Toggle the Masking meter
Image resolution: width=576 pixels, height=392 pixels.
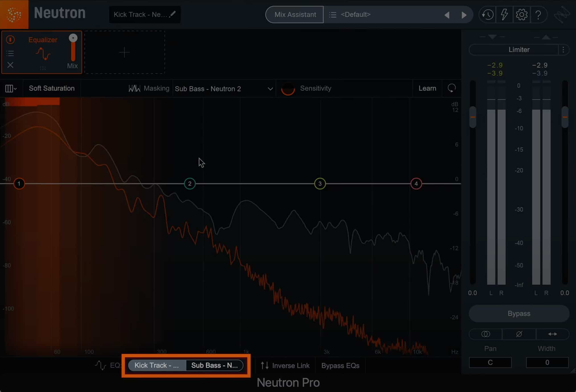(x=149, y=88)
